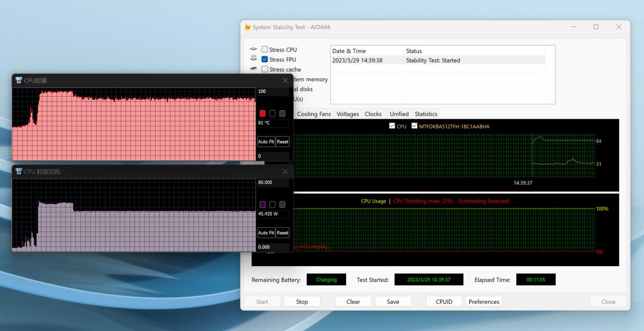Toggle the MTFDKBA512TFH-1BC1AABHA graph checkbox
This screenshot has height=331, width=644.
[x=414, y=126]
